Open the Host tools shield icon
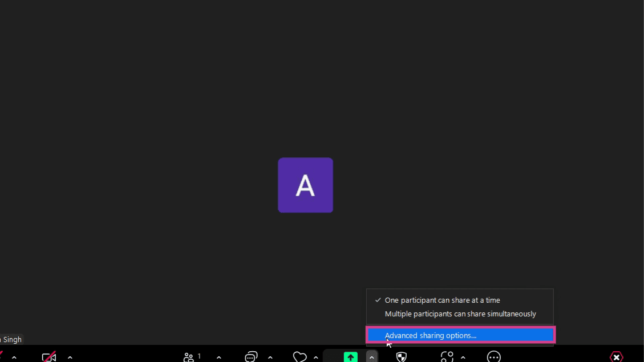Viewport: 644px width, 362px height. point(401,357)
